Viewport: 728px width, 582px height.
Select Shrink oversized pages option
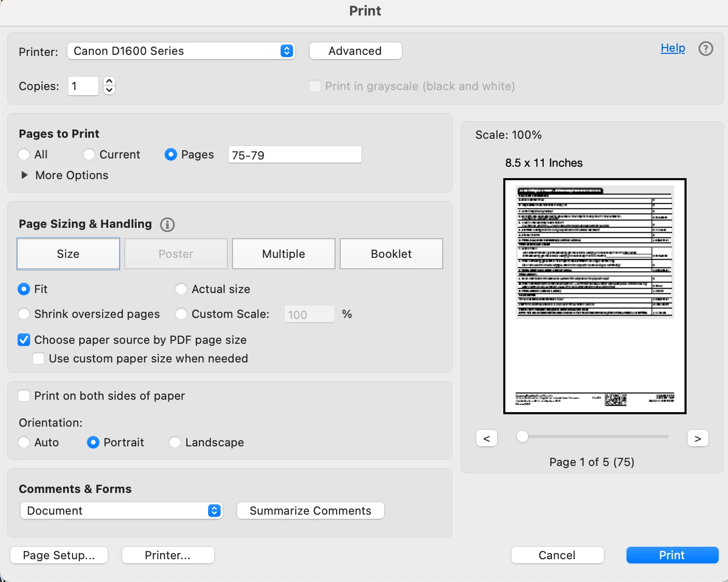coord(24,314)
